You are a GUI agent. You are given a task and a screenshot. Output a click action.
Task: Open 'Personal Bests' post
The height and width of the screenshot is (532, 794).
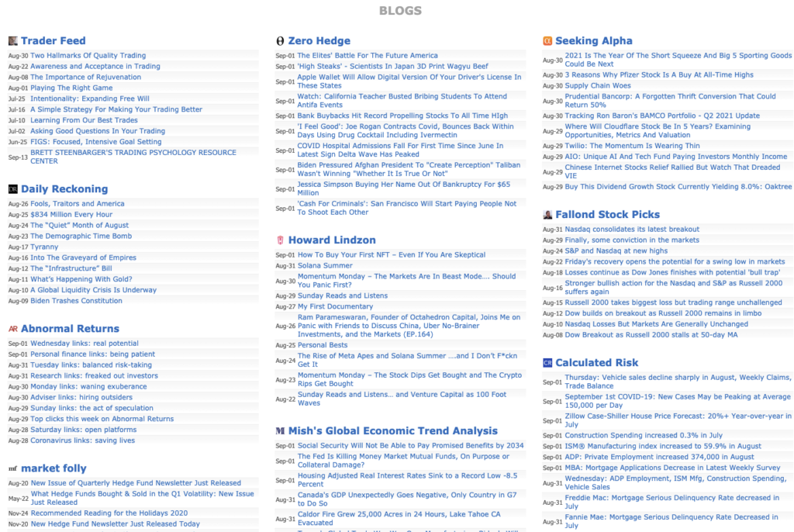[323, 345]
